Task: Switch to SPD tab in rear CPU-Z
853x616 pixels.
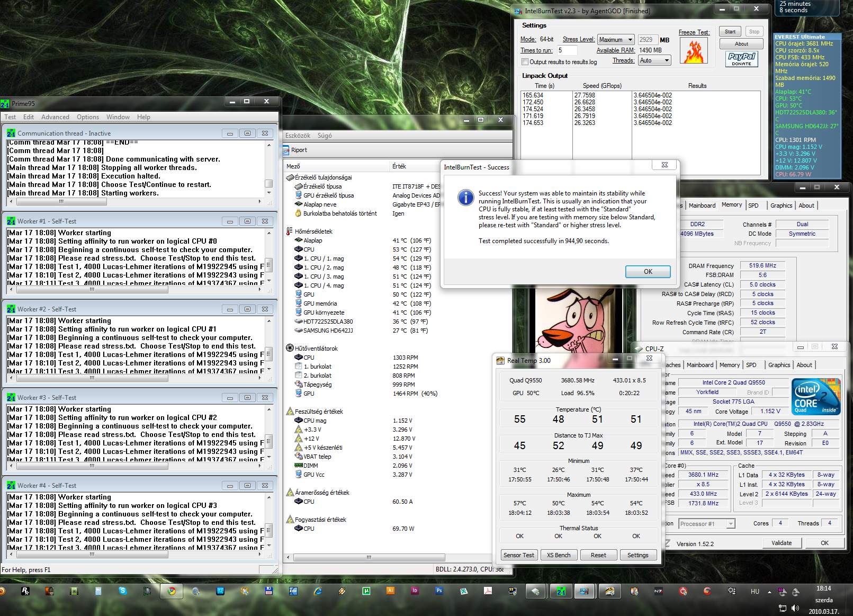Action: (x=753, y=206)
